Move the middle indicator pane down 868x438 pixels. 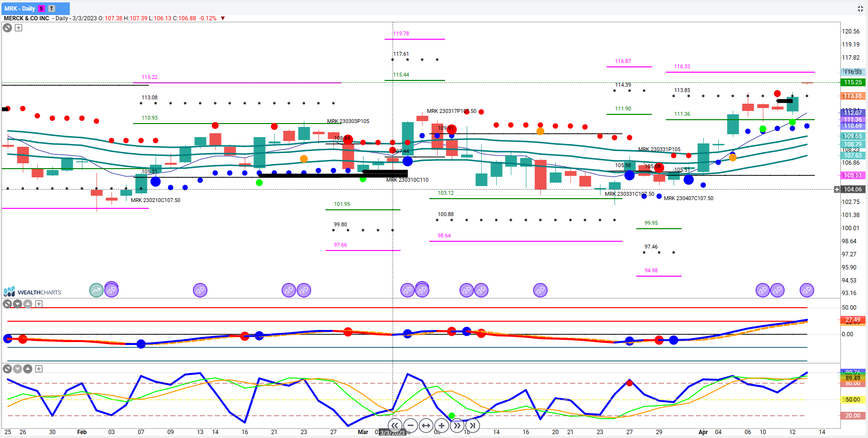pos(17,304)
